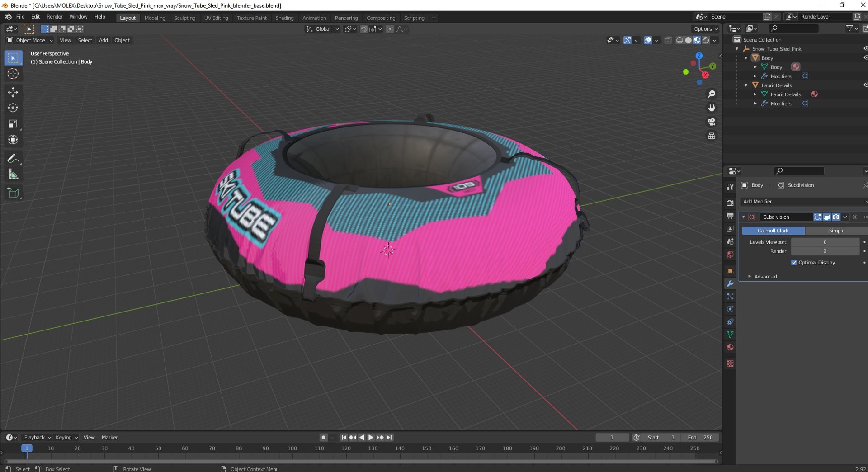
Task: Open the Object Data properties tab
Action: click(x=730, y=335)
